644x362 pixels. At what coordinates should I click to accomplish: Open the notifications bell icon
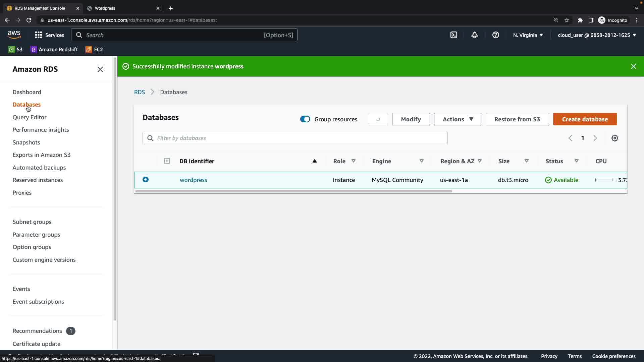[x=474, y=35]
